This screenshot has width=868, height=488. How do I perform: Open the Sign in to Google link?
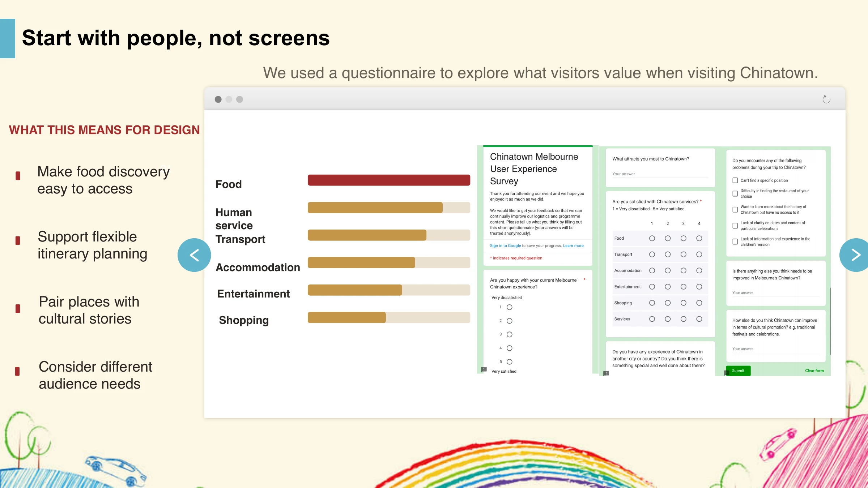[x=505, y=246]
